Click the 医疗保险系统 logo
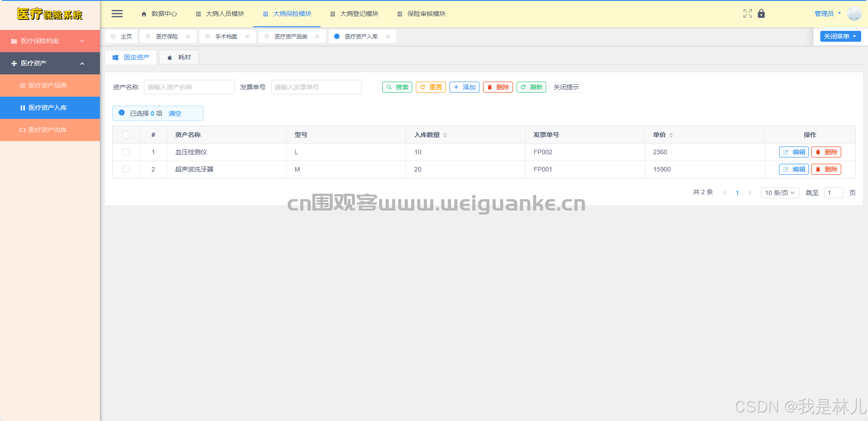 click(x=50, y=14)
